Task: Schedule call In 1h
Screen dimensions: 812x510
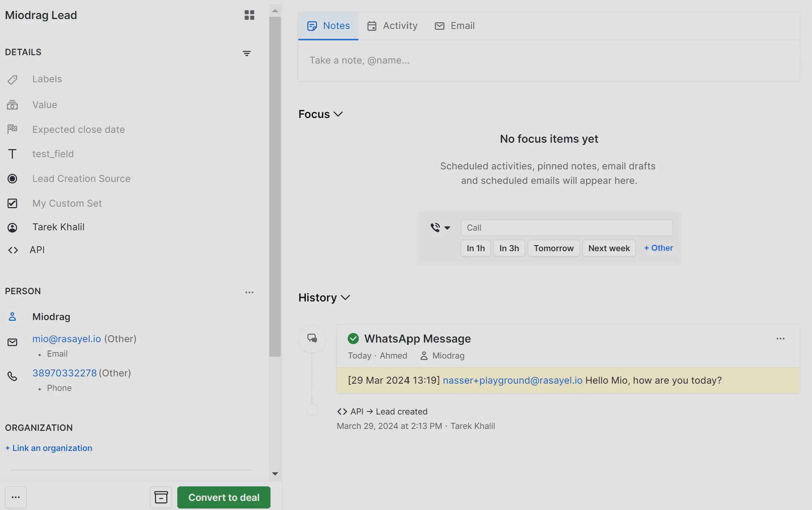Action: (476, 248)
